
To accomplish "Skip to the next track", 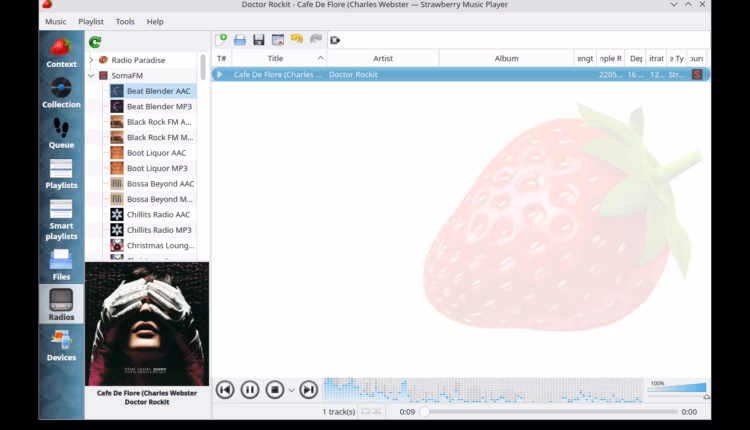I will coord(309,390).
